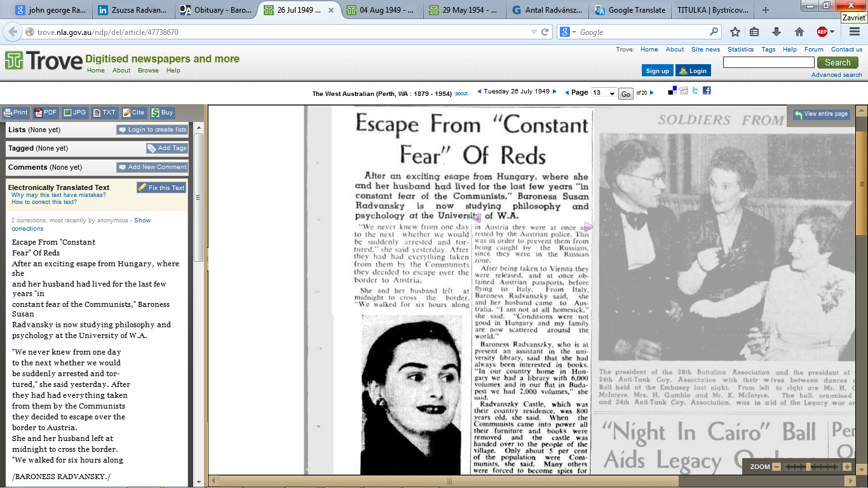This screenshot has width=868, height=488.
Task: Open bookmarks list icon in toolbar
Action: 754,32
